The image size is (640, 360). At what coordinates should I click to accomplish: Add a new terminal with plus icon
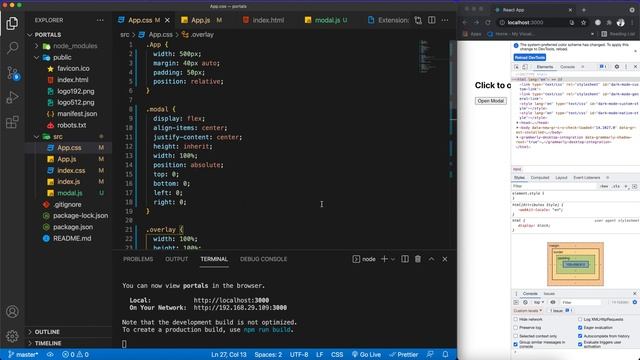tap(384, 259)
